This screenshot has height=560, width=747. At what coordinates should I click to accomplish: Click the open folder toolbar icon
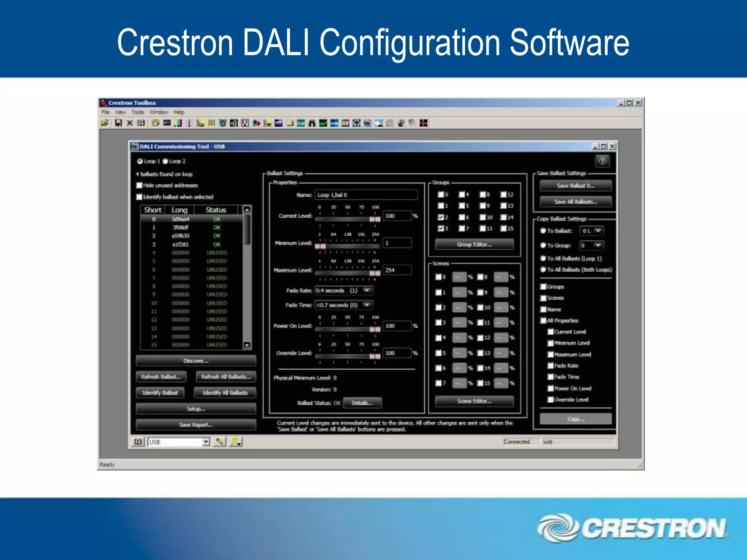[x=105, y=123]
